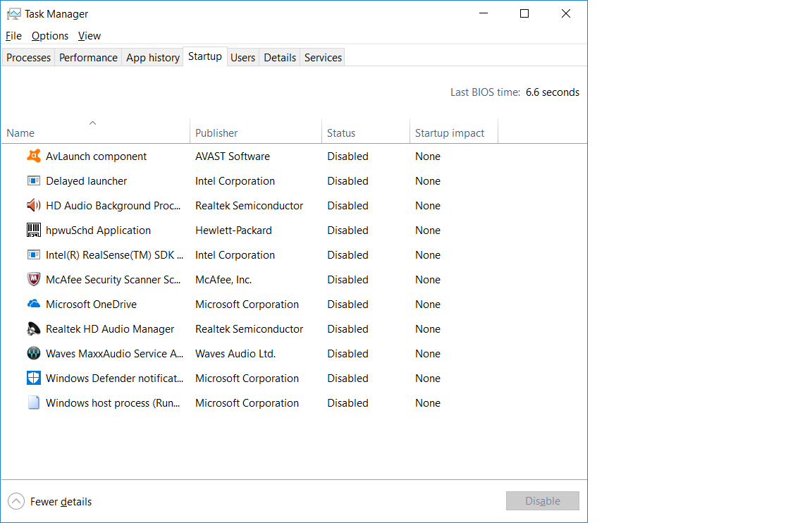Open the Options menu

[50, 36]
